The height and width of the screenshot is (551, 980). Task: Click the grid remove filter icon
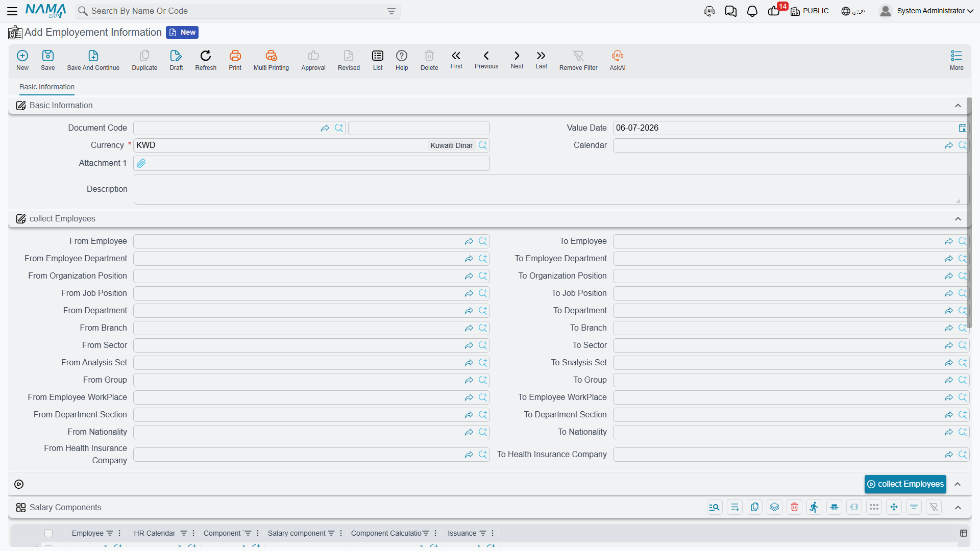tap(934, 507)
